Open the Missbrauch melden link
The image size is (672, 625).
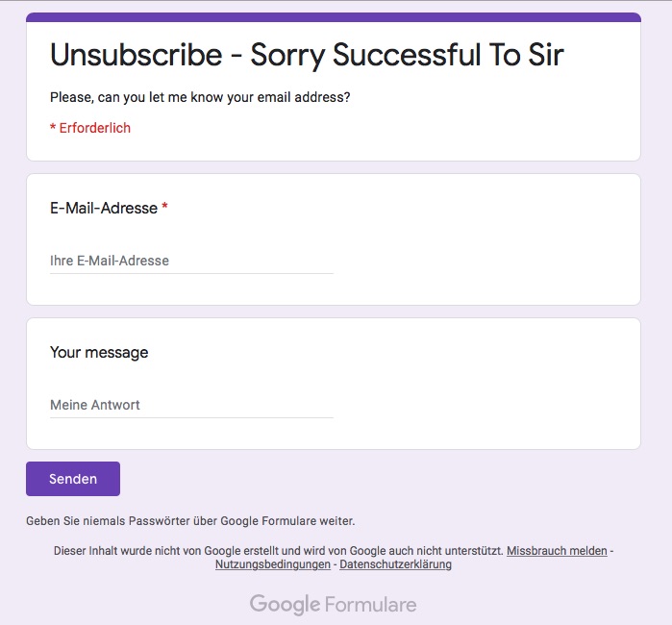coord(557,551)
